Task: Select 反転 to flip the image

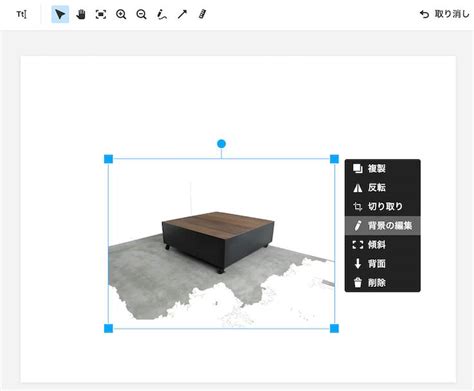Action: pyautogui.click(x=382, y=188)
